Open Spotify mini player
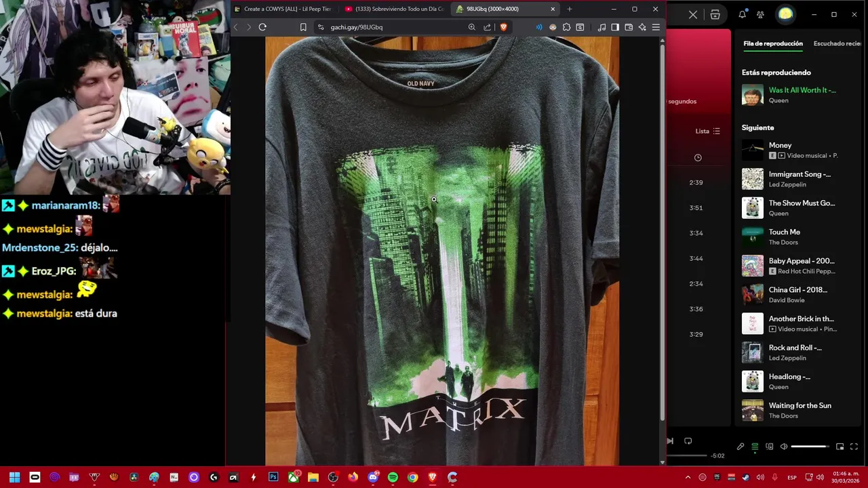The width and height of the screenshot is (868, 488). coord(840,447)
